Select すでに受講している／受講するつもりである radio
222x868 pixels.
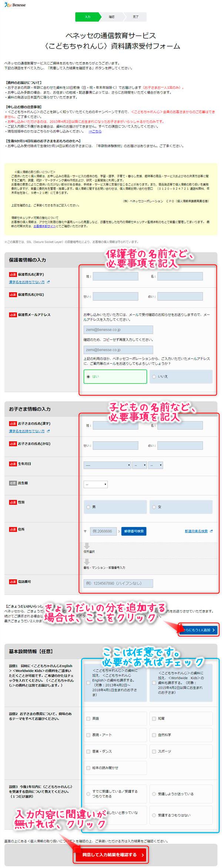[88, 794]
